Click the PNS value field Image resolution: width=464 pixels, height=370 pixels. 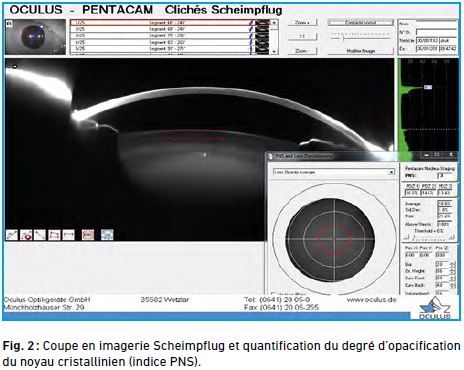pos(445,175)
